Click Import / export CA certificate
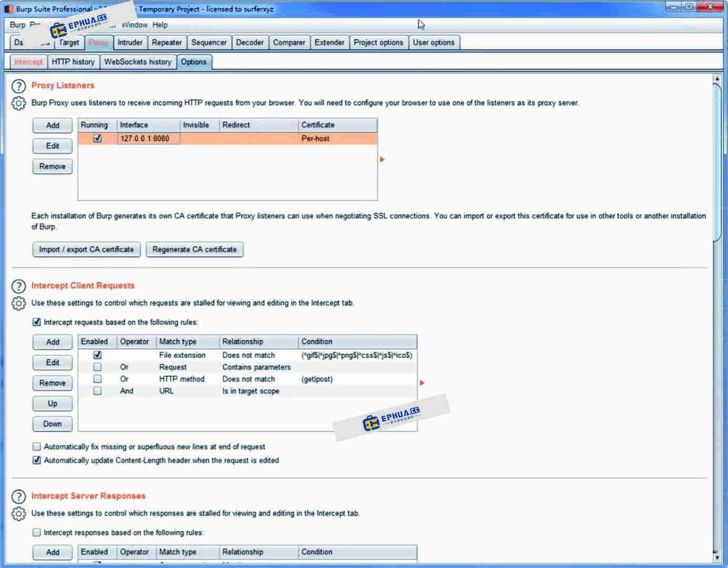 pyautogui.click(x=86, y=250)
